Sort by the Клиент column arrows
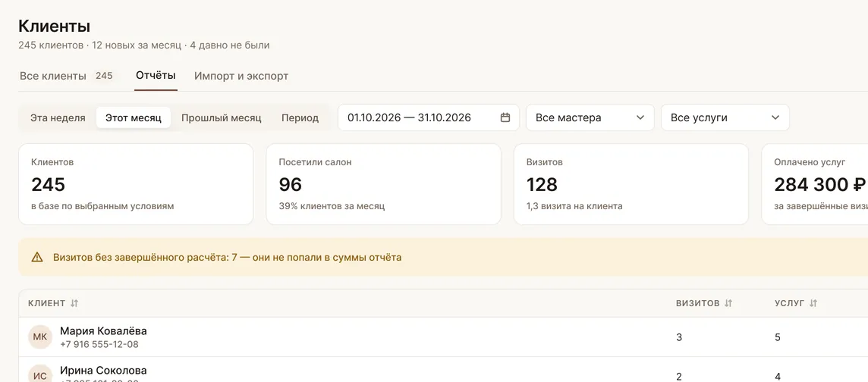Viewport: 868px width, 382px height. (x=74, y=303)
